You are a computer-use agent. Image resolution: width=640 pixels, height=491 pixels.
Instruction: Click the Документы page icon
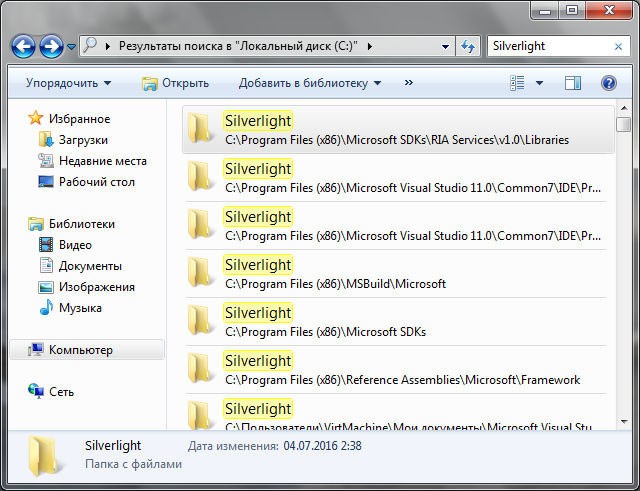coord(46,265)
